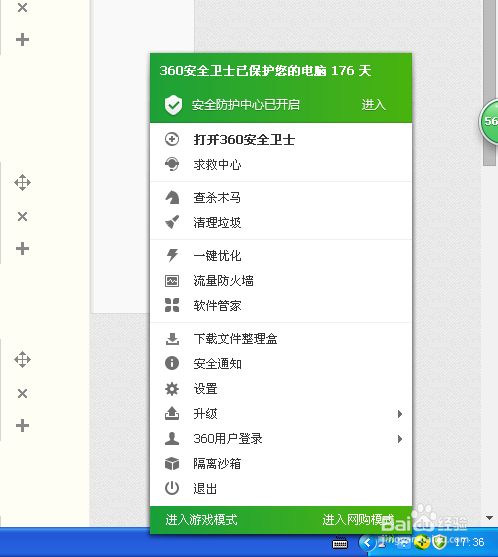Click the horse icon for 查杀木马

click(172, 198)
